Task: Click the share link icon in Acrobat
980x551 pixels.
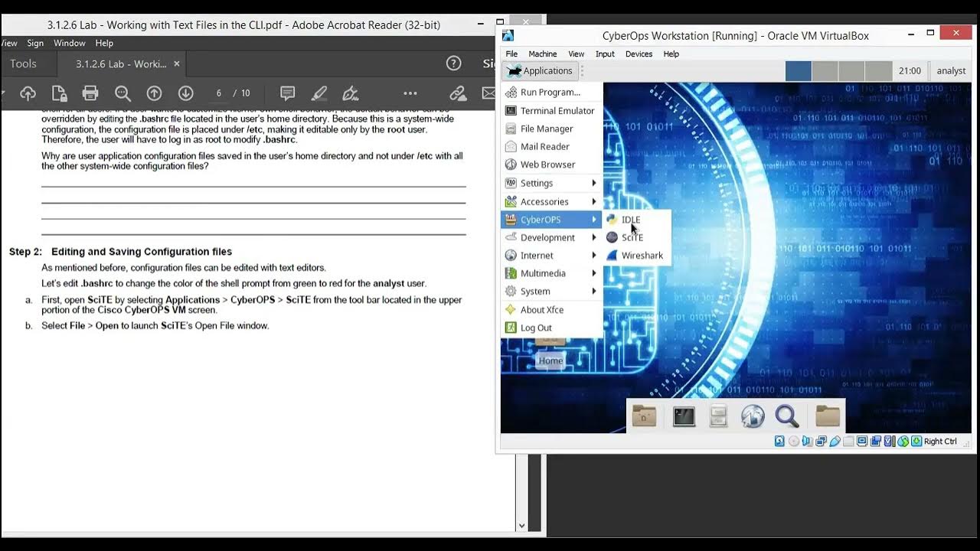Action: (x=458, y=93)
